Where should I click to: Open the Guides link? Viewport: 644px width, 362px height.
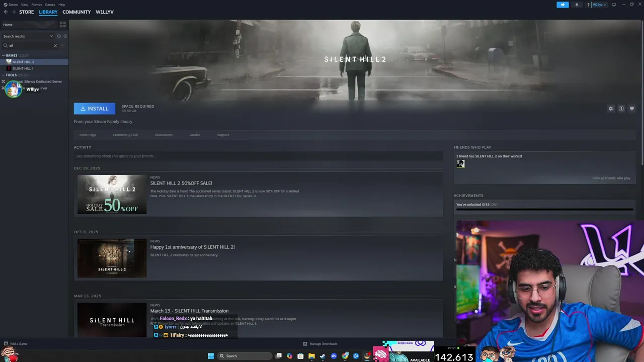click(x=195, y=135)
